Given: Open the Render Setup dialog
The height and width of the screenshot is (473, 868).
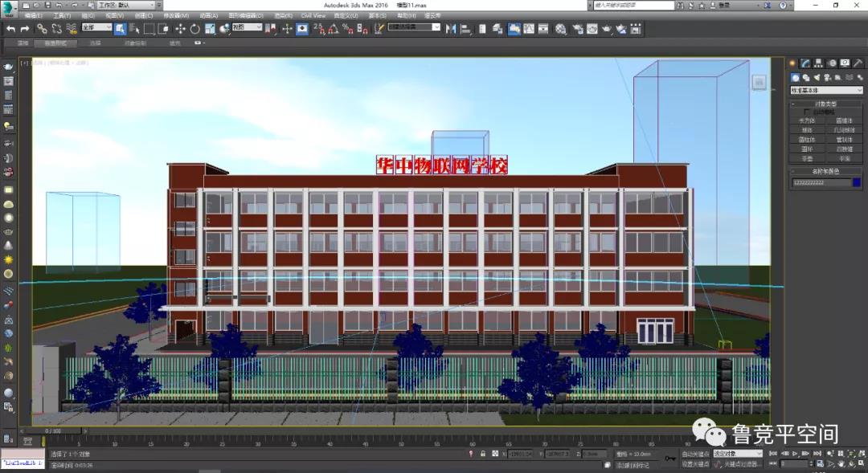Looking at the screenshot, I should click(x=577, y=29).
